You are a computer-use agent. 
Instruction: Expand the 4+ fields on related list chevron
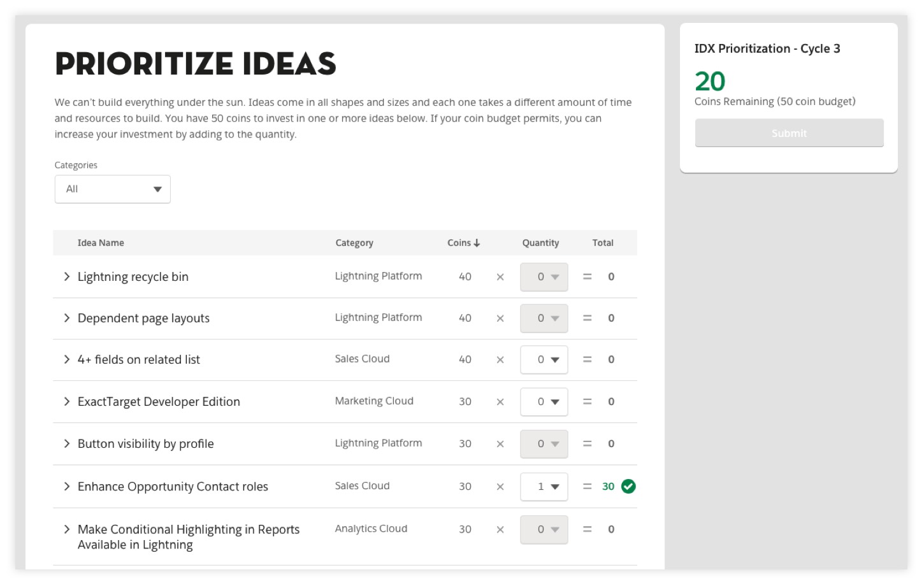tap(67, 359)
